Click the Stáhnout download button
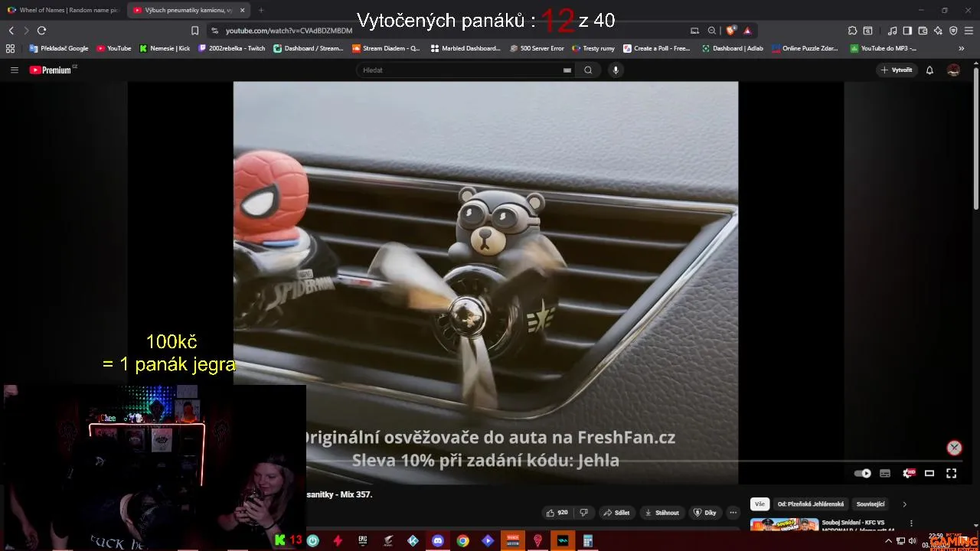The height and width of the screenshot is (551, 980). (x=662, y=513)
